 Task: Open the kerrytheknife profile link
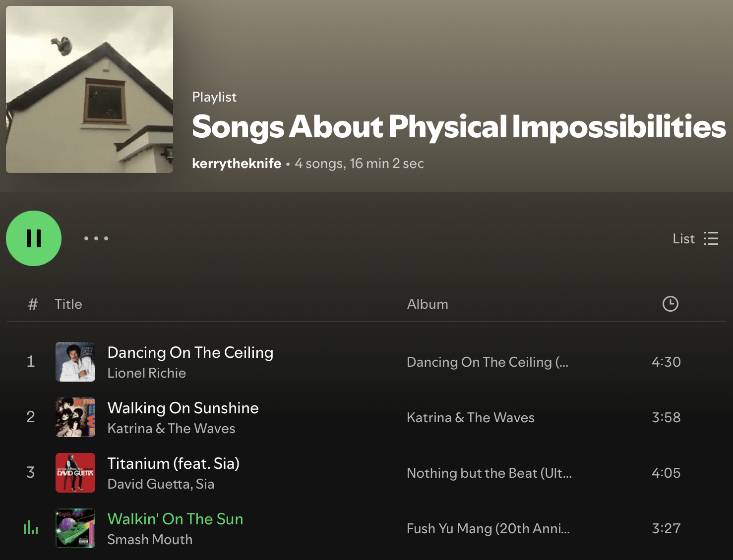coord(237,164)
